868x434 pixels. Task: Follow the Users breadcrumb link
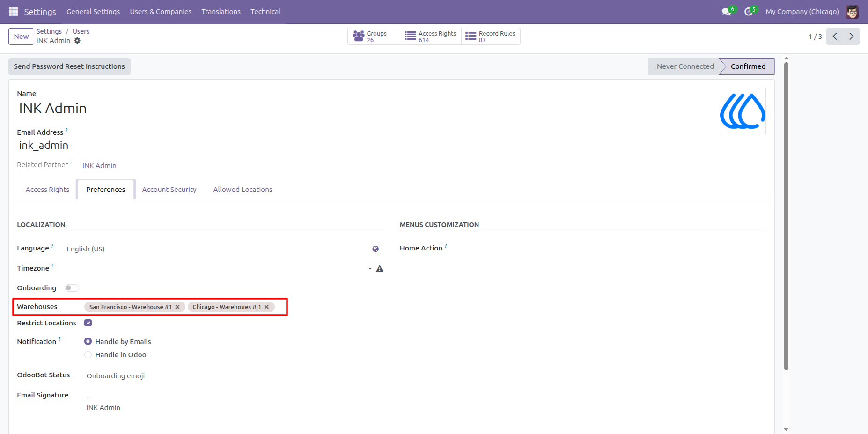[81, 31]
